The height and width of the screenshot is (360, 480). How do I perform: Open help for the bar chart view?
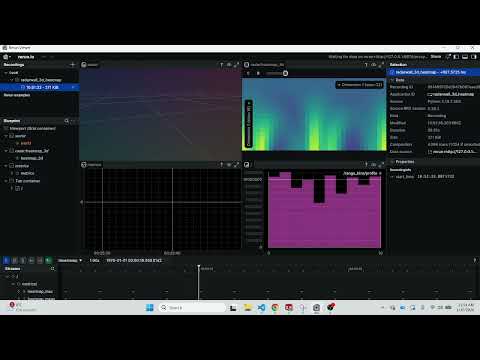[x=366, y=165]
